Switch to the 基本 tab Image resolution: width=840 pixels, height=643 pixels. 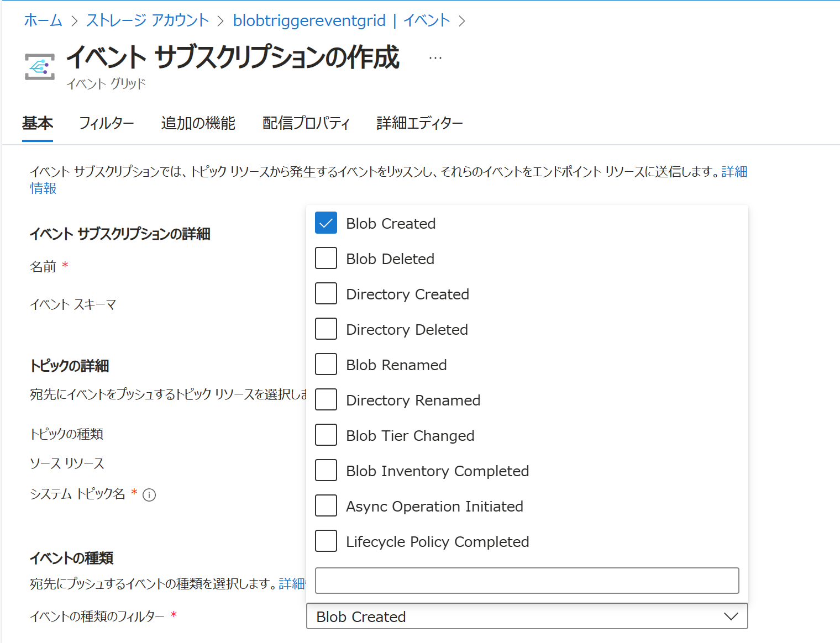tap(38, 123)
